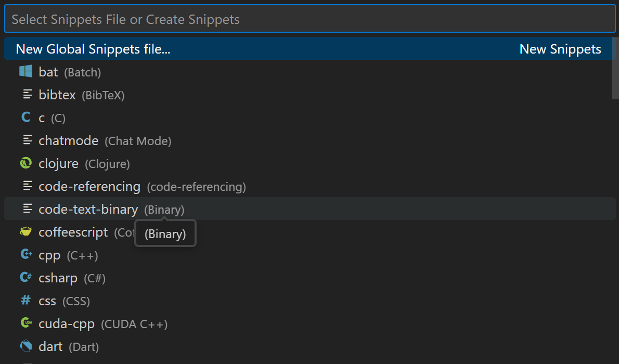This screenshot has height=364, width=619.
Task: Click the Dart logo icon
Action: [x=25, y=346]
